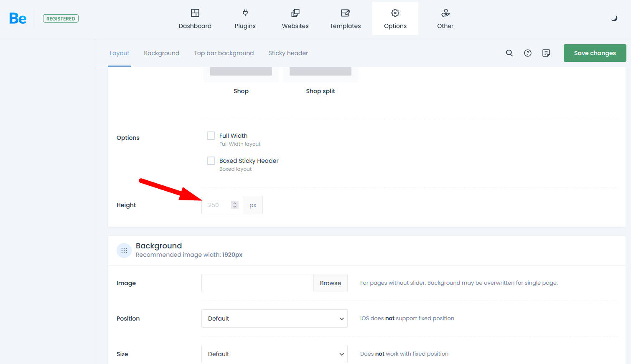Switch to the Background tab

coord(161,53)
